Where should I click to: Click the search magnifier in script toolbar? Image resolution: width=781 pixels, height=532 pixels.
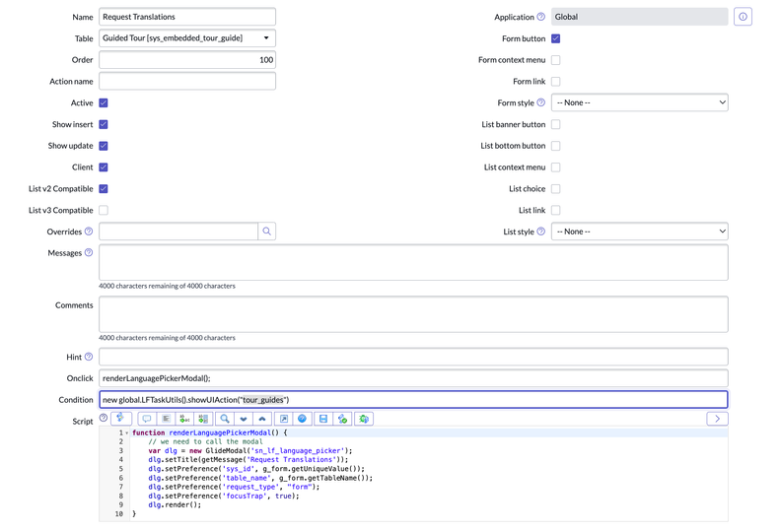tap(225, 419)
